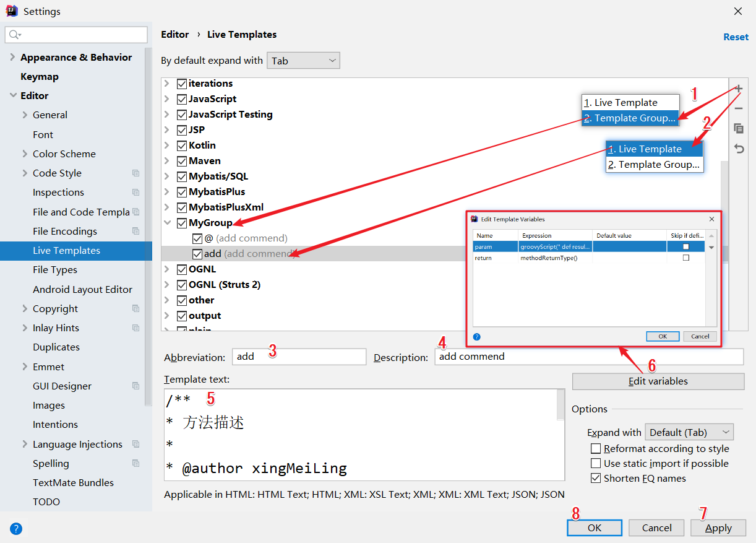This screenshot has width=756, height=543.
Task: Open the Intentions settings page
Action: click(x=55, y=424)
